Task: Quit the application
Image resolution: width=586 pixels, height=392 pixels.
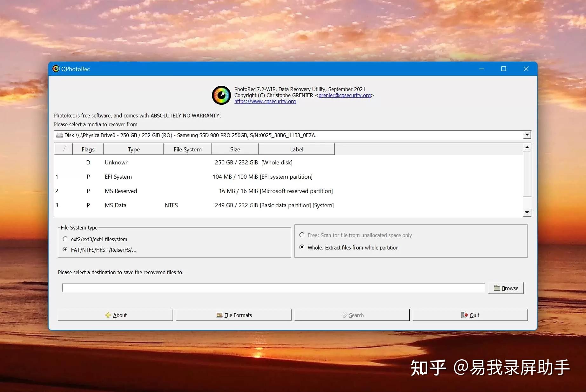Action: pyautogui.click(x=470, y=315)
